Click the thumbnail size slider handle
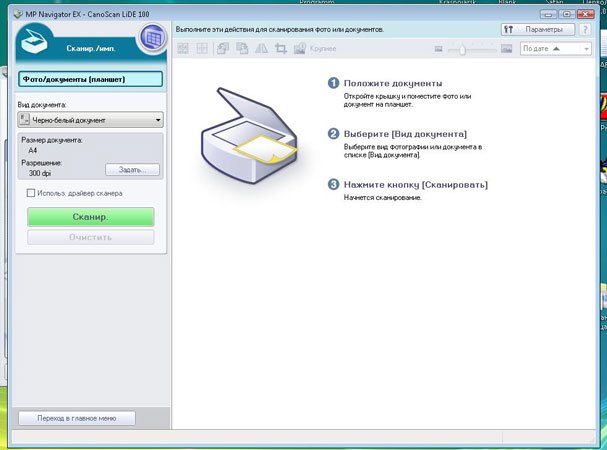 tap(462, 49)
